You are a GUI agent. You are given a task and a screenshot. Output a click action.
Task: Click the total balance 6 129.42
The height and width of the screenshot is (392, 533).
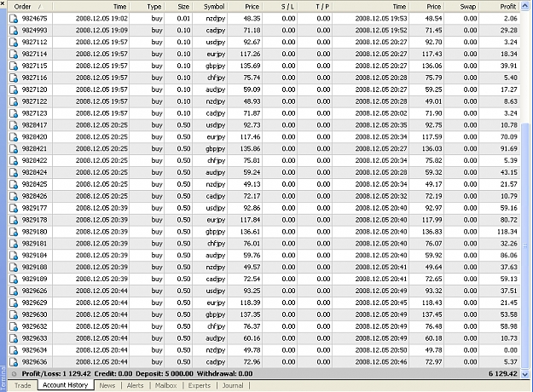[x=503, y=374]
